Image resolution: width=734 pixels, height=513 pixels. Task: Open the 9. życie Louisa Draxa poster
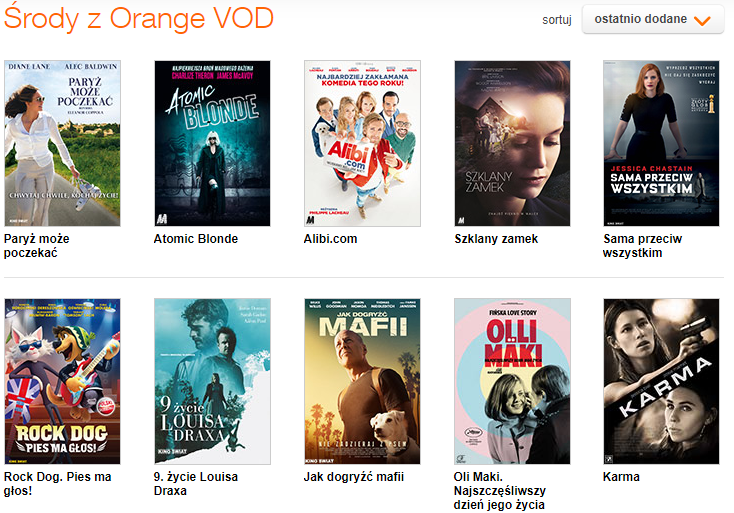click(212, 381)
